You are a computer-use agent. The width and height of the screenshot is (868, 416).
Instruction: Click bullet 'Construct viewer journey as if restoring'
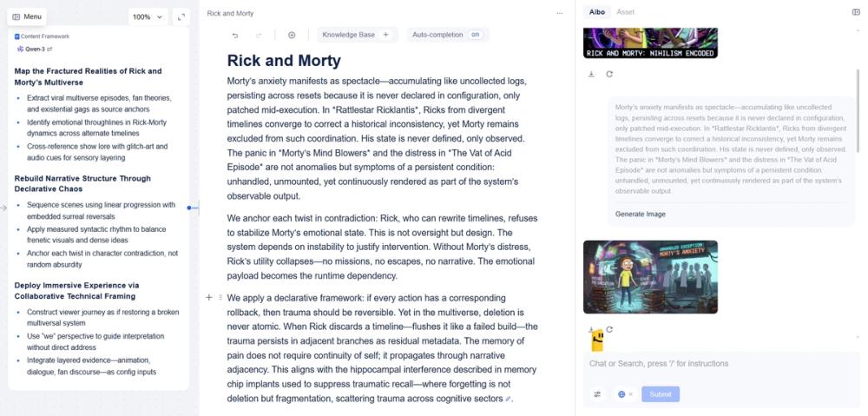coord(103,317)
